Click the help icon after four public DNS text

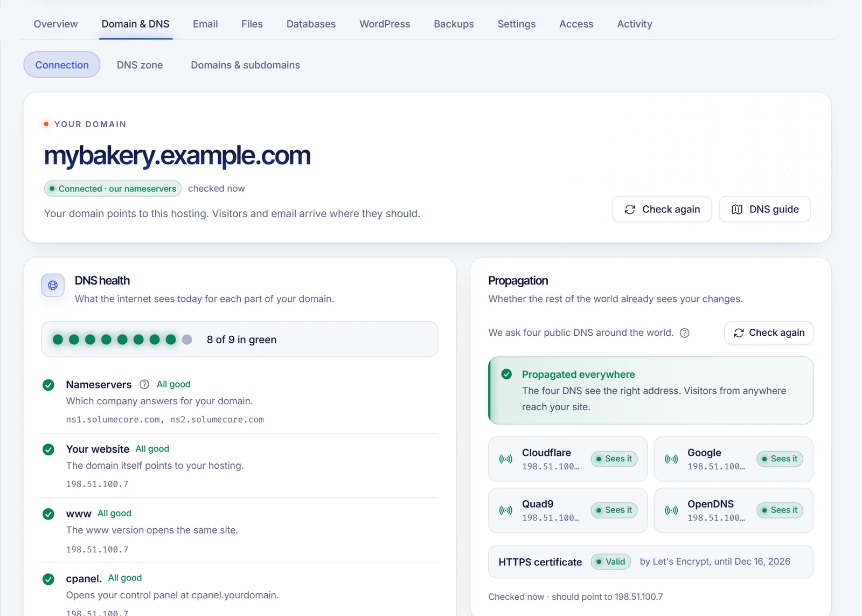click(685, 333)
